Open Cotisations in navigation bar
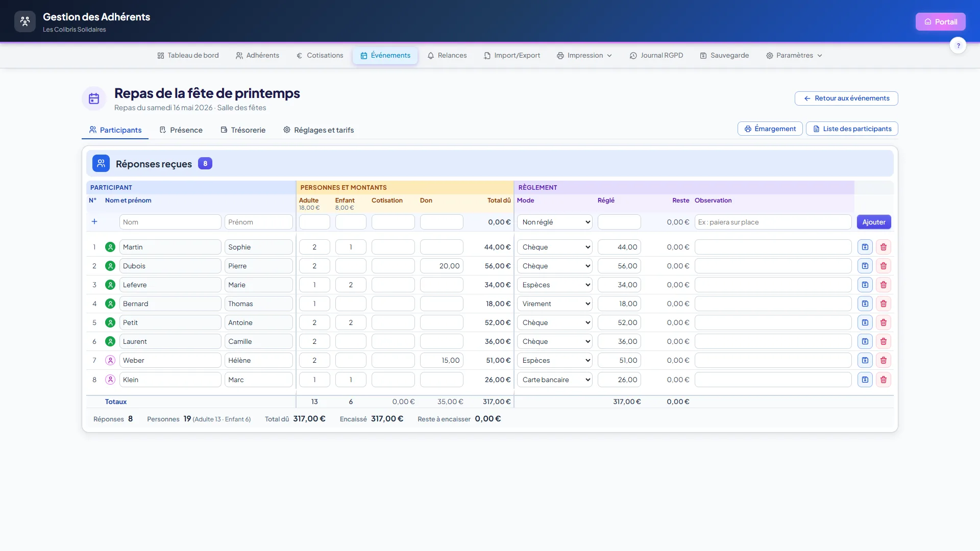 (x=320, y=55)
